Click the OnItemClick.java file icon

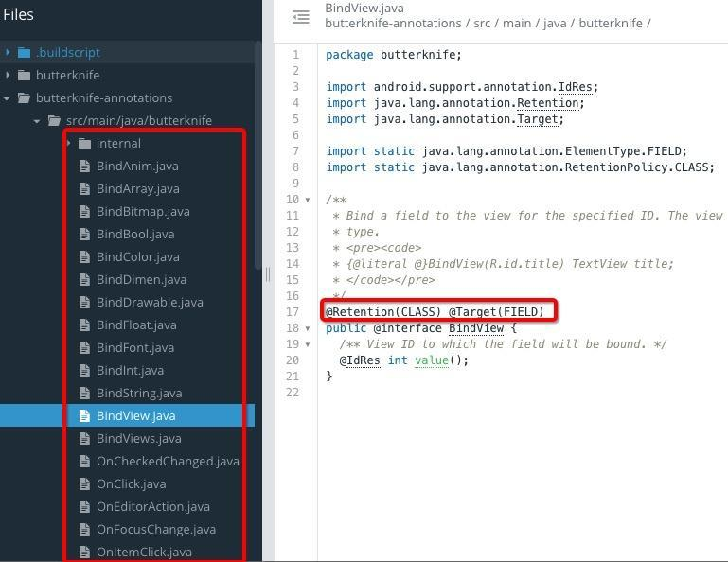[84, 553]
